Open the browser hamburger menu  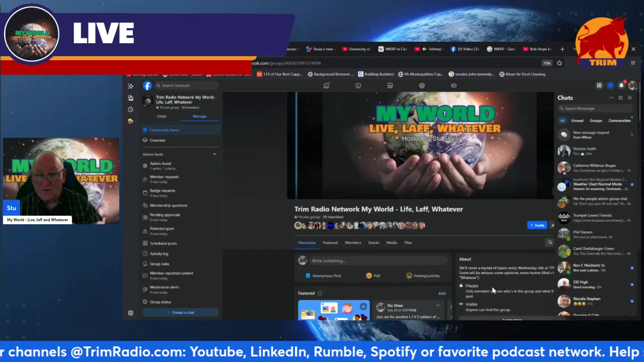(x=633, y=63)
